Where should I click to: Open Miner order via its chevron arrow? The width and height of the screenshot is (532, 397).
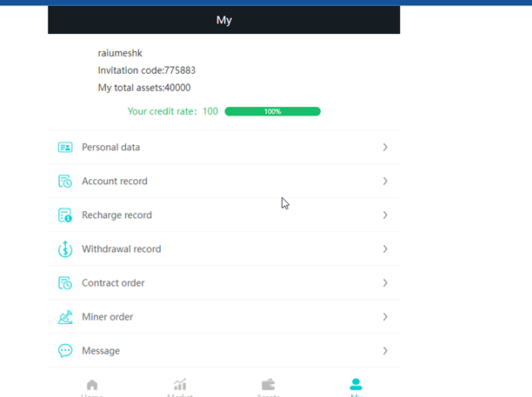tap(385, 317)
